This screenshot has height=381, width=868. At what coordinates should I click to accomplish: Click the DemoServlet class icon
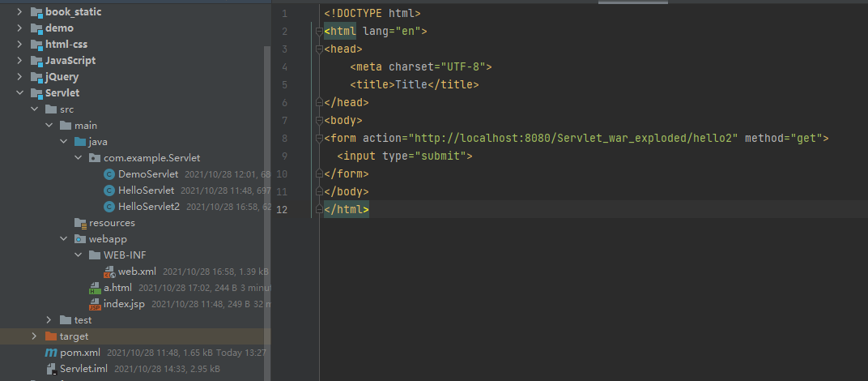pos(109,174)
